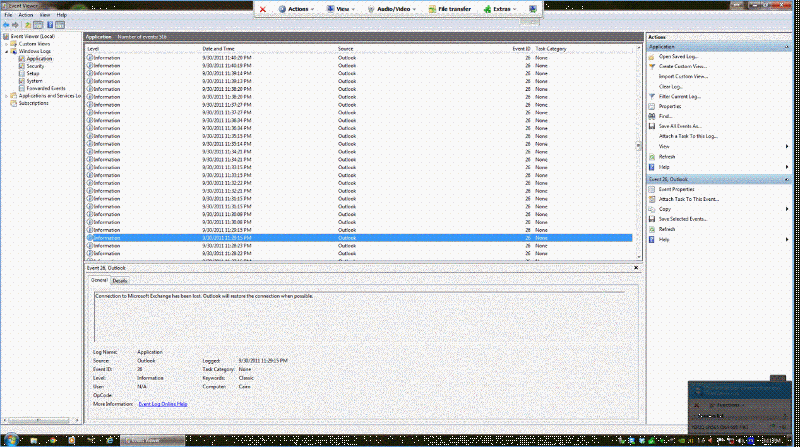Open Audio/Video dropdown in remote toolbar
The width and height of the screenshot is (800, 447).
392,9
